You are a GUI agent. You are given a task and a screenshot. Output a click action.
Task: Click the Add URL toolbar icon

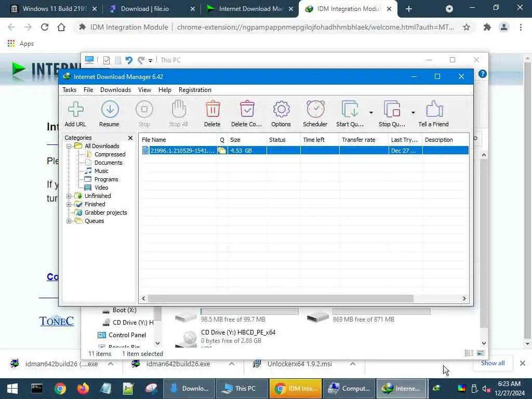(x=75, y=114)
